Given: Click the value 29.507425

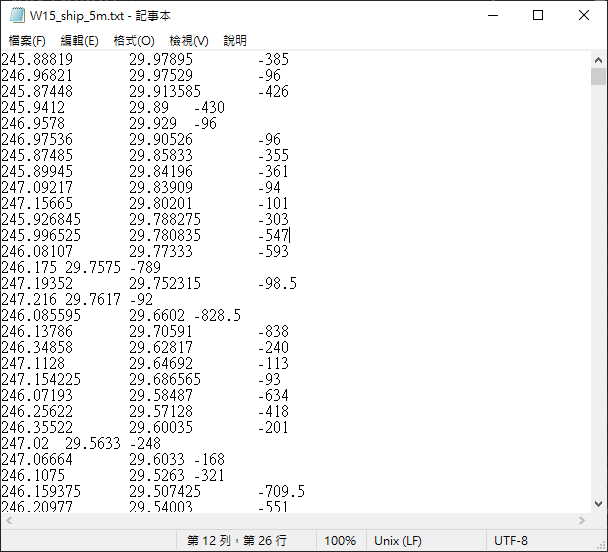Looking at the screenshot, I should 165,491.
